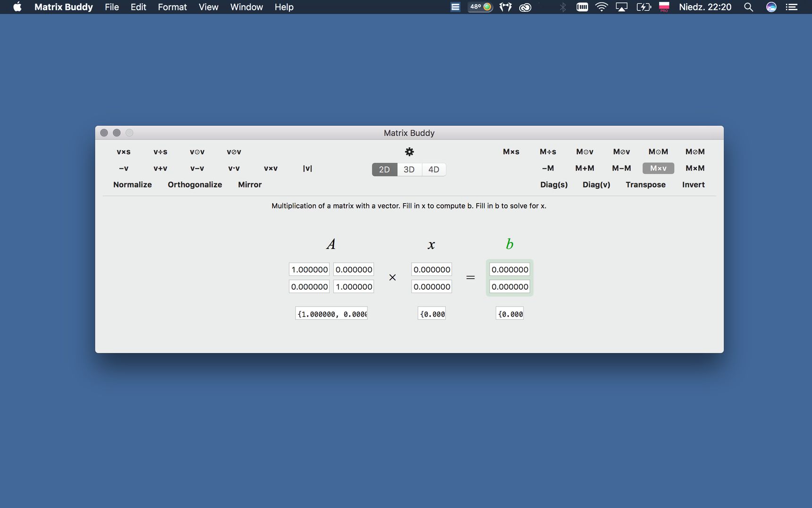Choose the Normalize operation
Image resolution: width=812 pixels, height=508 pixels.
pyautogui.click(x=133, y=185)
